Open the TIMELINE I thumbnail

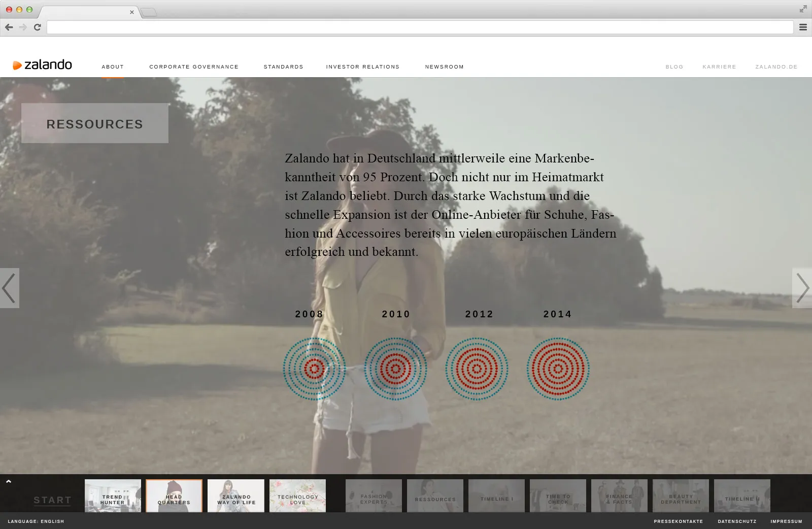tap(496, 495)
